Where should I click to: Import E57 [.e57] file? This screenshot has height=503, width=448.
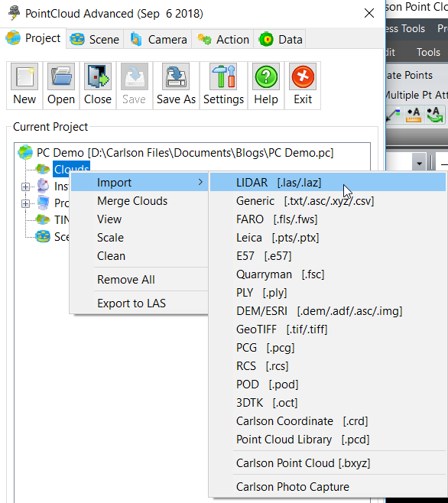(x=328, y=255)
